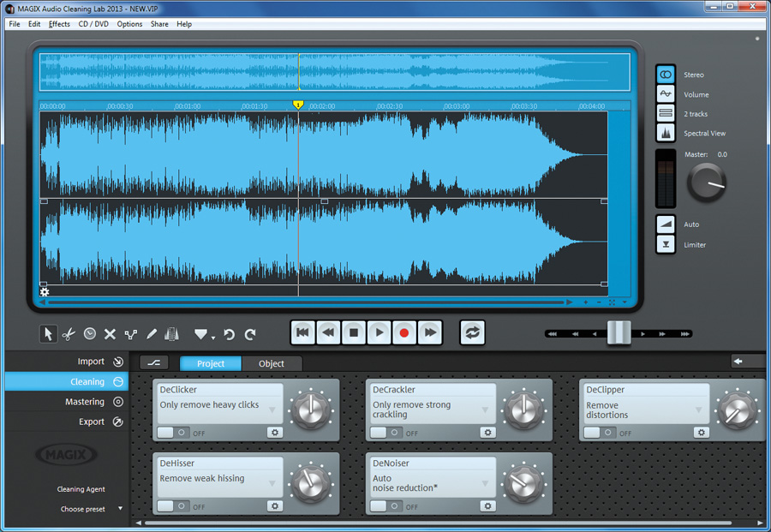The width and height of the screenshot is (771, 532).
Task: Switch to Spectral View icon
Action: (x=666, y=134)
